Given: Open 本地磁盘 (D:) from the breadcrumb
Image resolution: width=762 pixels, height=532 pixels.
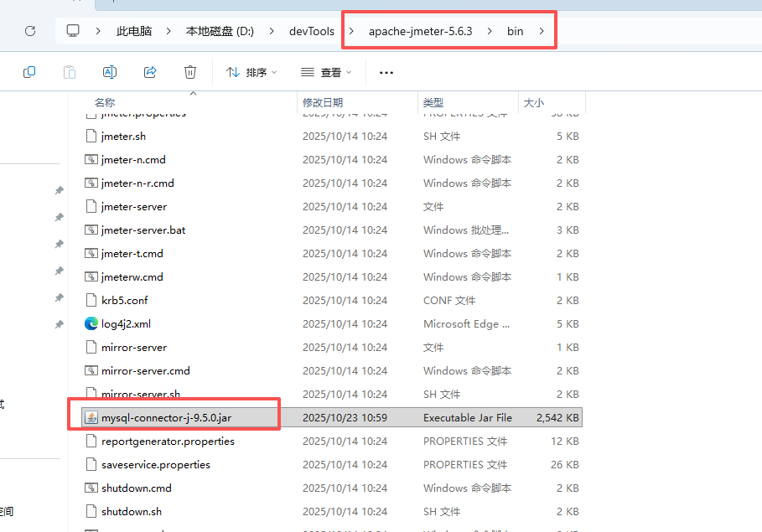Looking at the screenshot, I should 220,30.
